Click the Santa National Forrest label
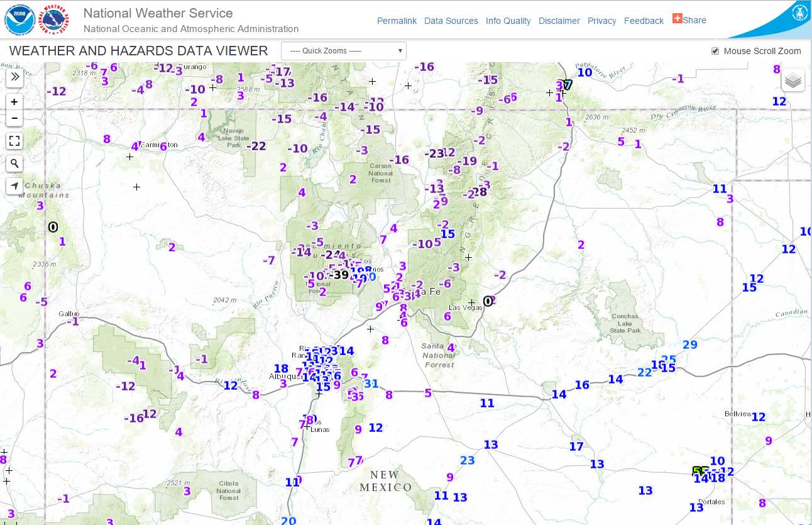This screenshot has width=812, height=525. (x=439, y=355)
